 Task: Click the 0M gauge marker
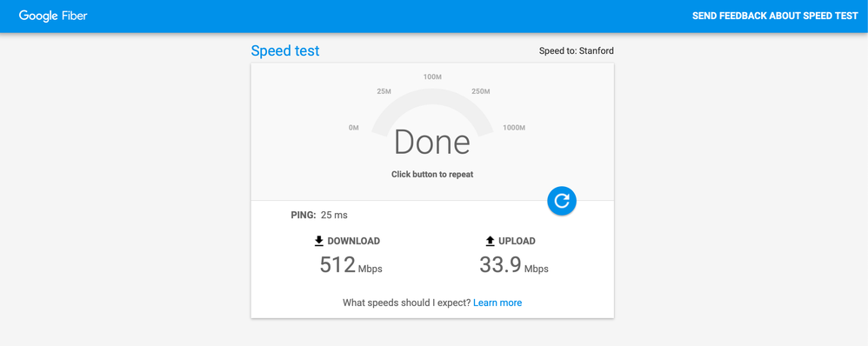(354, 128)
